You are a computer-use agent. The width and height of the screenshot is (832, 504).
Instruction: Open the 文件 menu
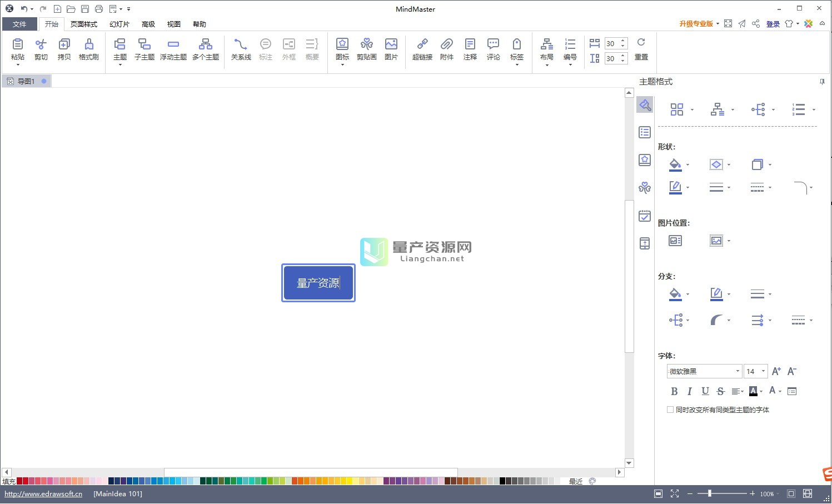pos(19,24)
